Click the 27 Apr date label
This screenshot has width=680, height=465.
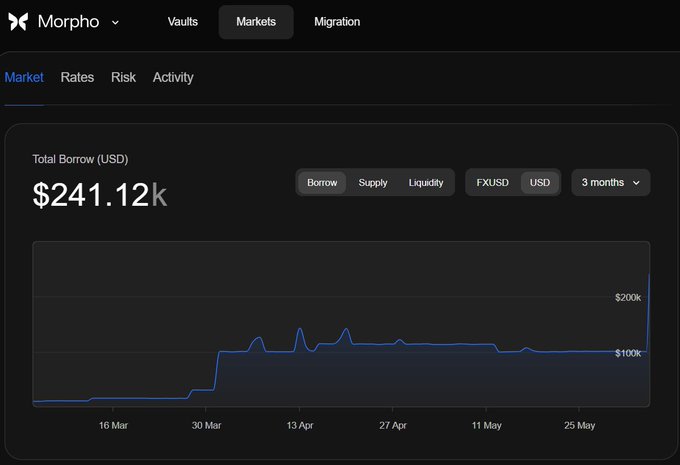pyautogui.click(x=393, y=426)
